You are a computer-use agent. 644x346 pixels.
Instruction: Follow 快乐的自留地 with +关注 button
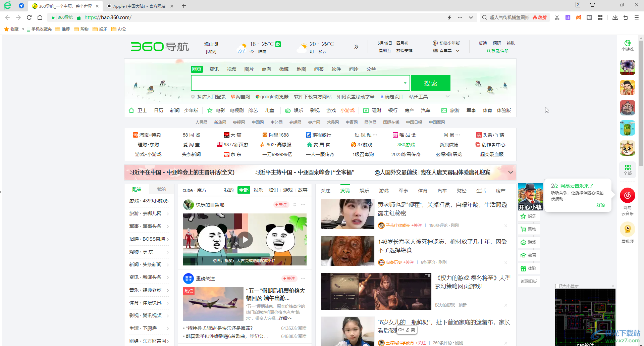[281, 205]
